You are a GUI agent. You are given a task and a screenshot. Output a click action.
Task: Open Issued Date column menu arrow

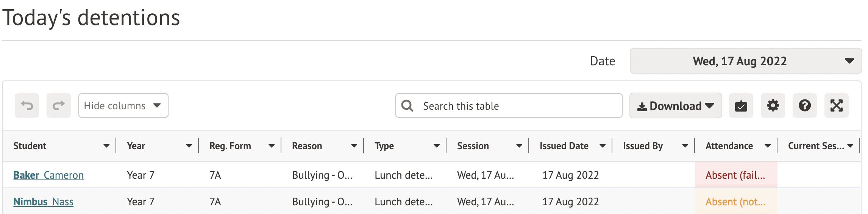(603, 146)
